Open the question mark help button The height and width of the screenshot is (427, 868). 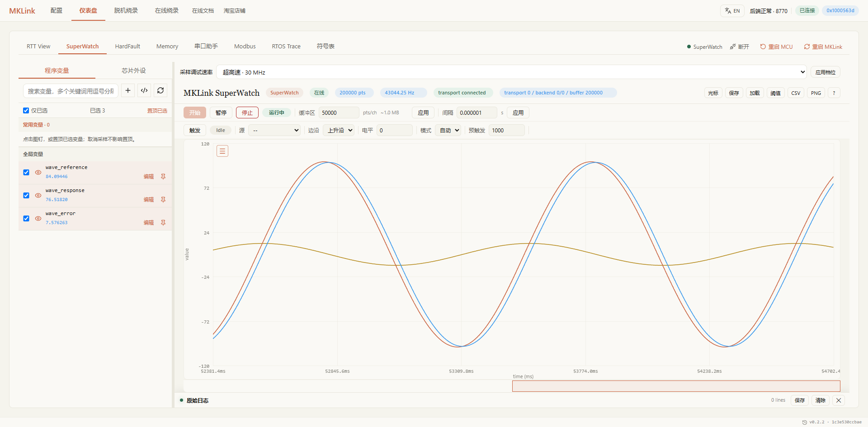pyautogui.click(x=834, y=93)
